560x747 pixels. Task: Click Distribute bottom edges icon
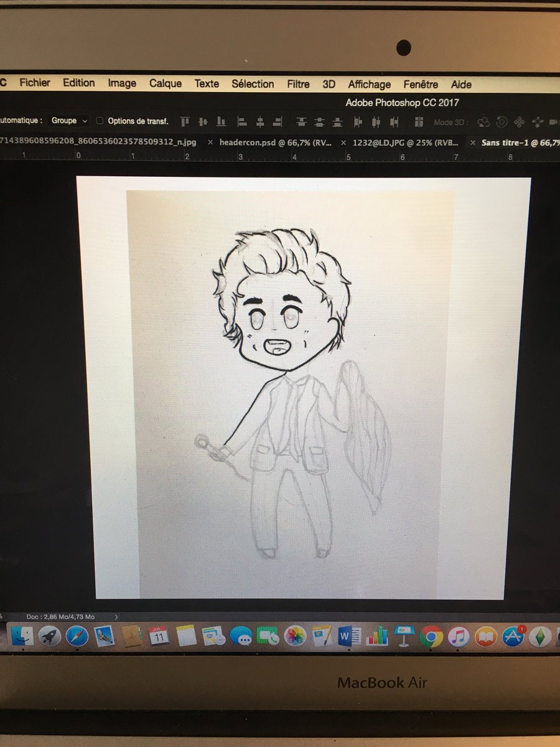click(337, 122)
